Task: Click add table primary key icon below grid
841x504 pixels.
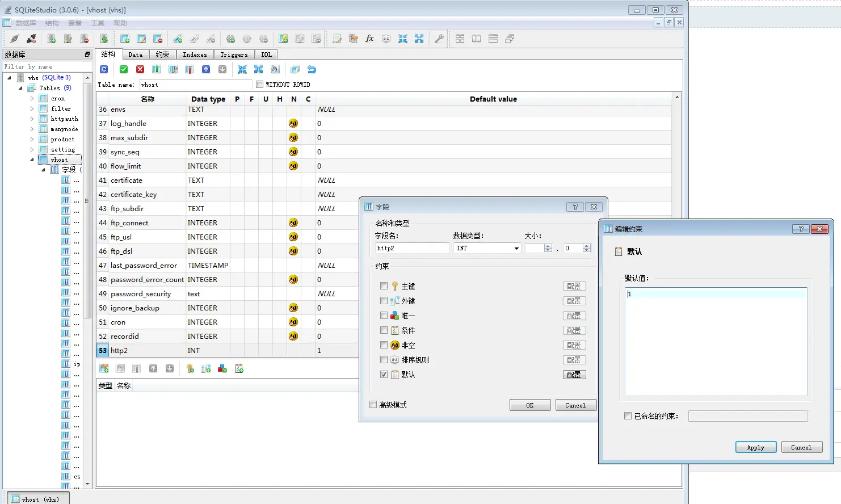Action: point(190,368)
